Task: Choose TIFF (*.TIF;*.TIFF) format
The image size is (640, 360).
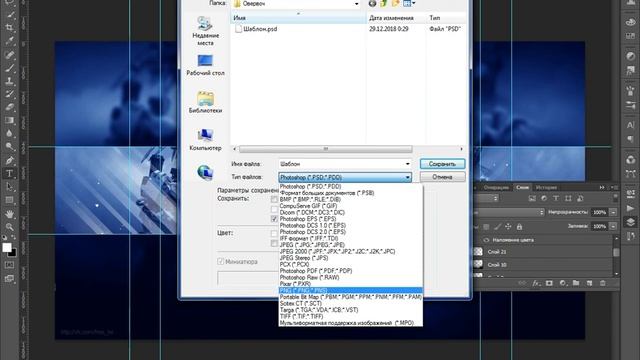Action: tap(351, 316)
